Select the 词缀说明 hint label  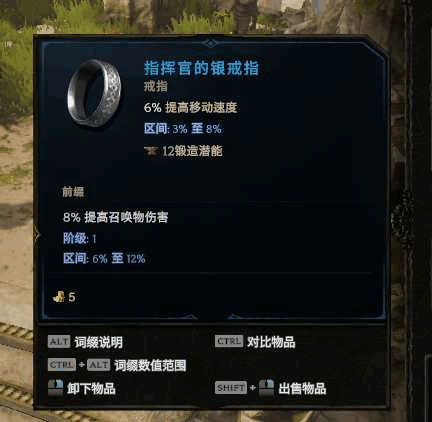point(99,342)
